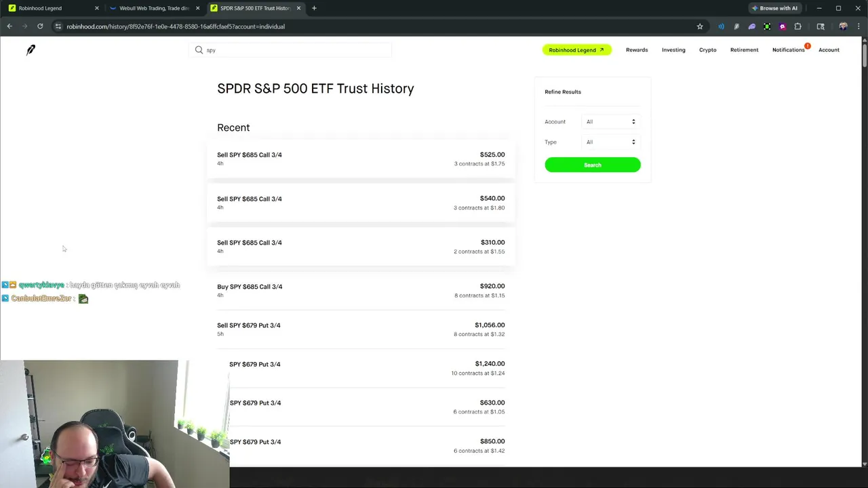Click the browser address bar URL
The width and height of the screenshot is (868, 488).
coord(176,26)
